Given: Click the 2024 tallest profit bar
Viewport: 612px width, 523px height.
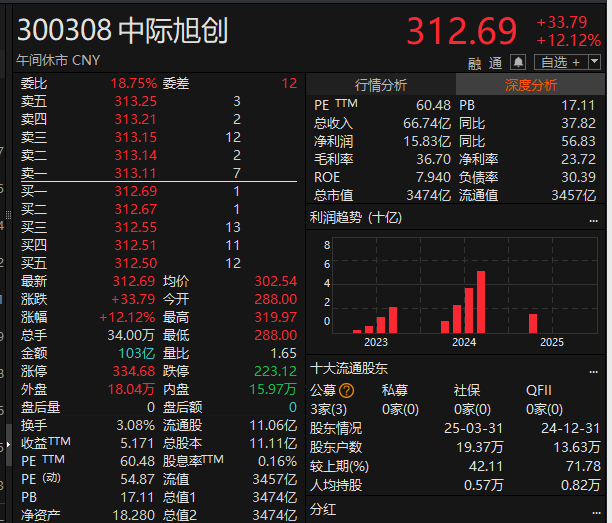Looking at the screenshot, I should 481,301.
